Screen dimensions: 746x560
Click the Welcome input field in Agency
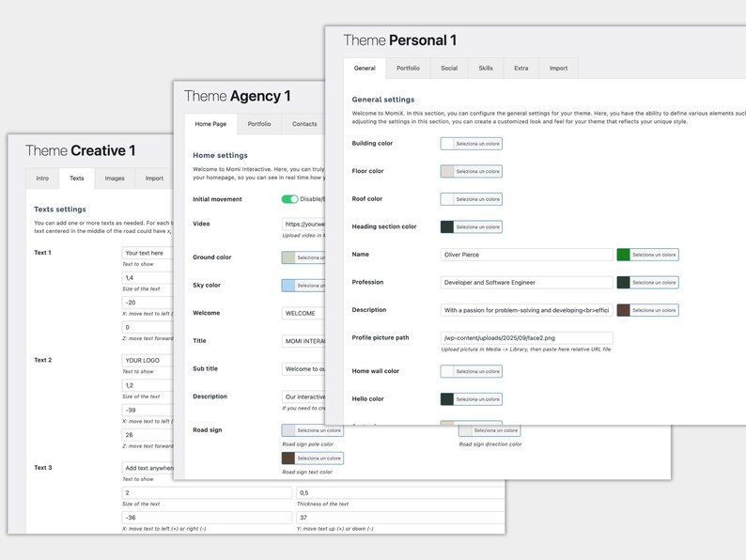click(303, 313)
